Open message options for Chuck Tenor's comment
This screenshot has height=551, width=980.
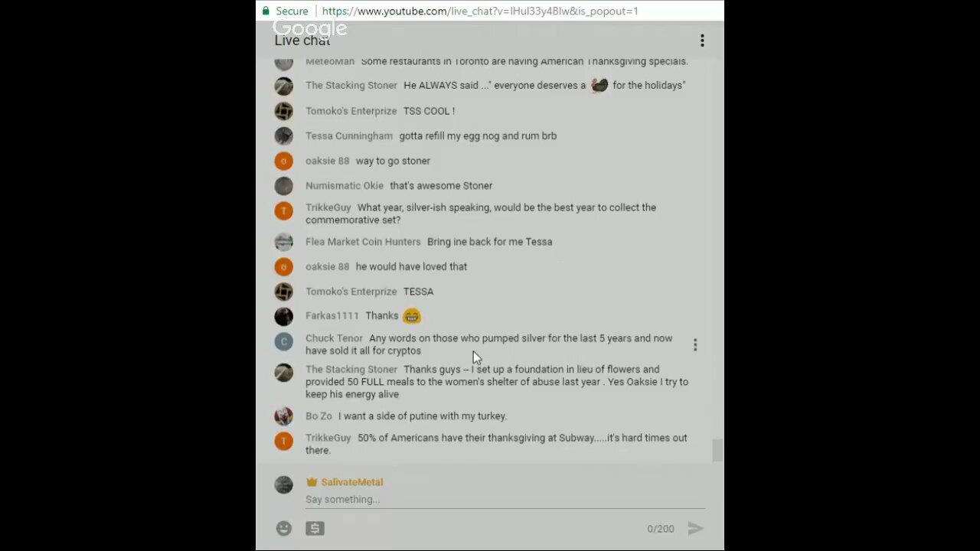tap(695, 345)
